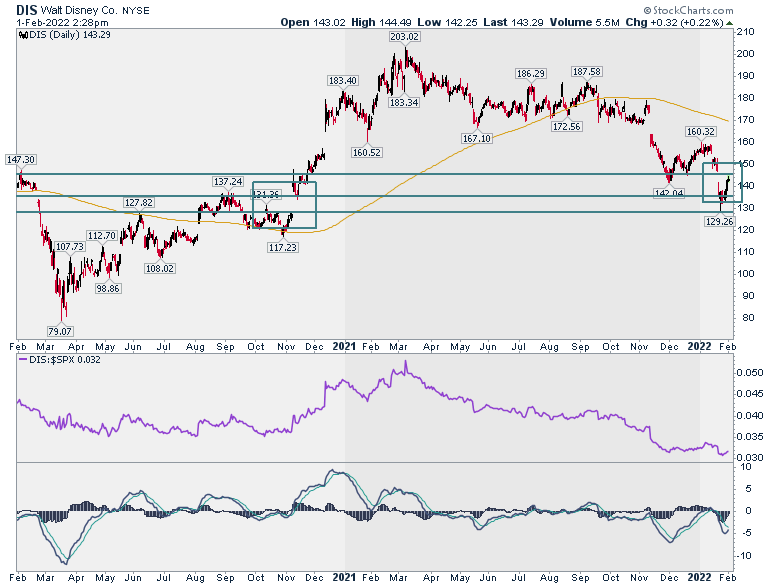Click the 187.58 price label
This screenshot has height=586, width=780.
[587, 72]
